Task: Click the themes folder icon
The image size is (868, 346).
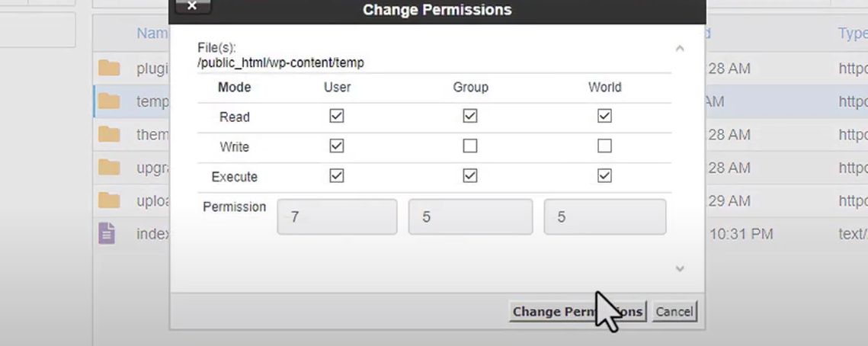Action: click(110, 135)
